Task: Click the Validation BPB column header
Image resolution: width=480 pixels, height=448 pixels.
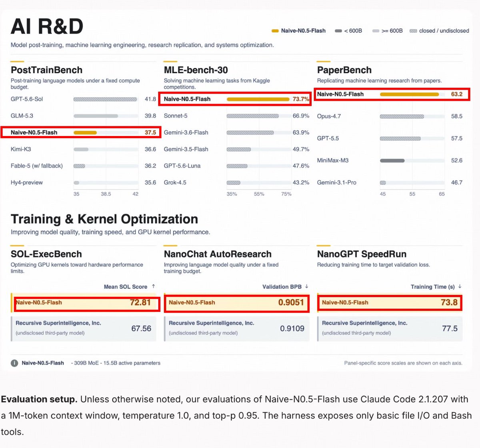Action: (x=282, y=287)
